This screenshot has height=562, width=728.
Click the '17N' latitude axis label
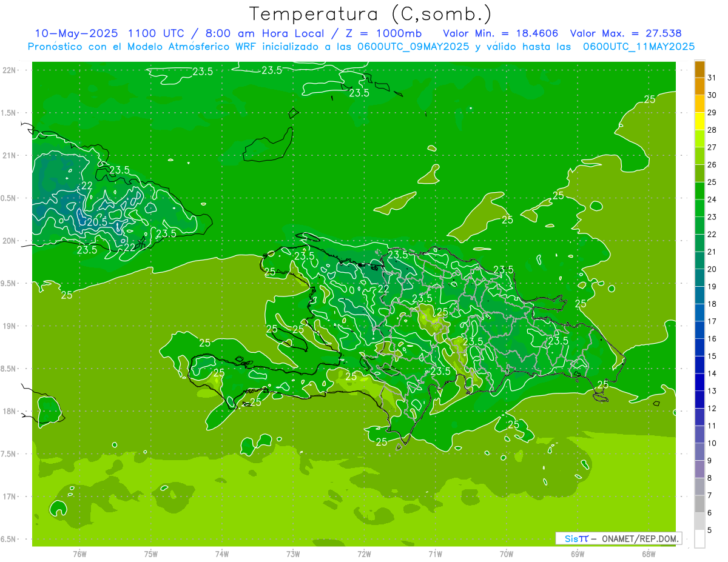[10, 497]
